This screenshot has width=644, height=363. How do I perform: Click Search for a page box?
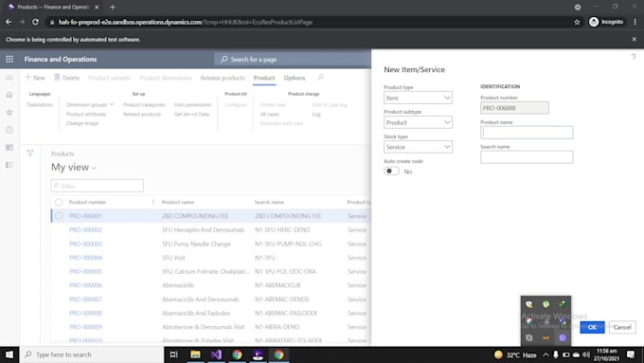coord(293,59)
